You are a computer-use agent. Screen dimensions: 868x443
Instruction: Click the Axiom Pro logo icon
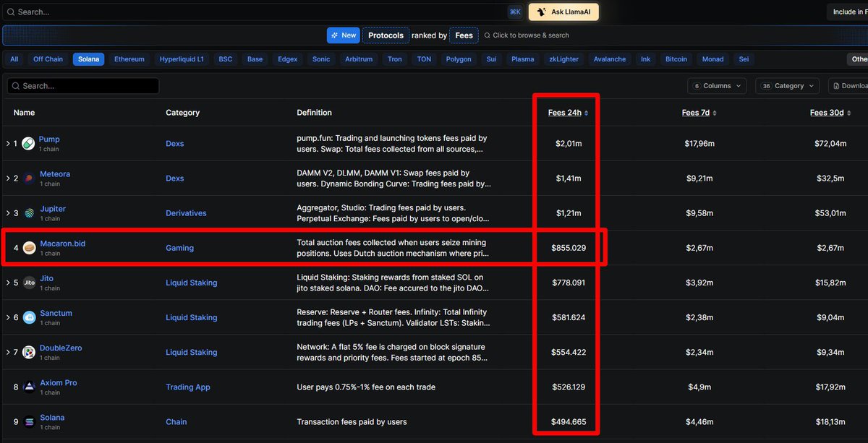pyautogui.click(x=29, y=387)
